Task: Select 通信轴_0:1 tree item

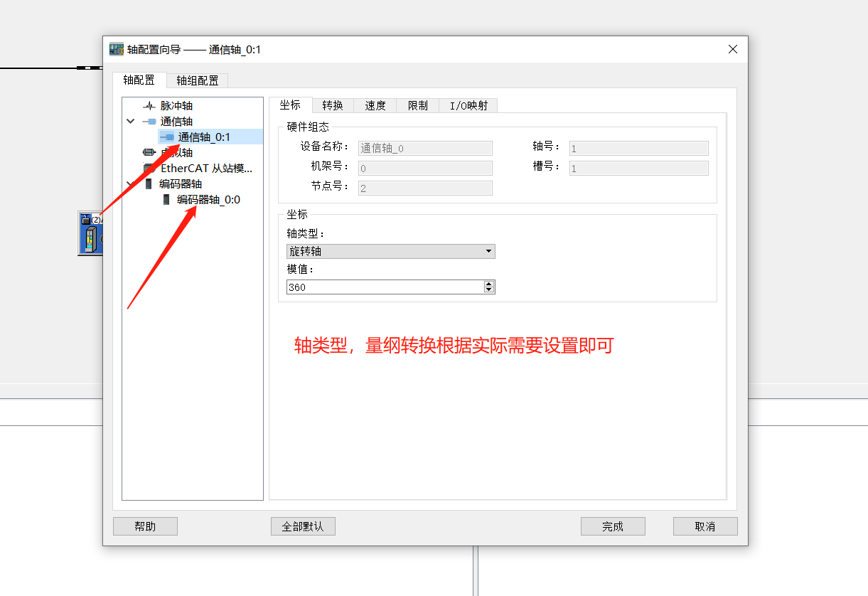Action: pyautogui.click(x=205, y=137)
